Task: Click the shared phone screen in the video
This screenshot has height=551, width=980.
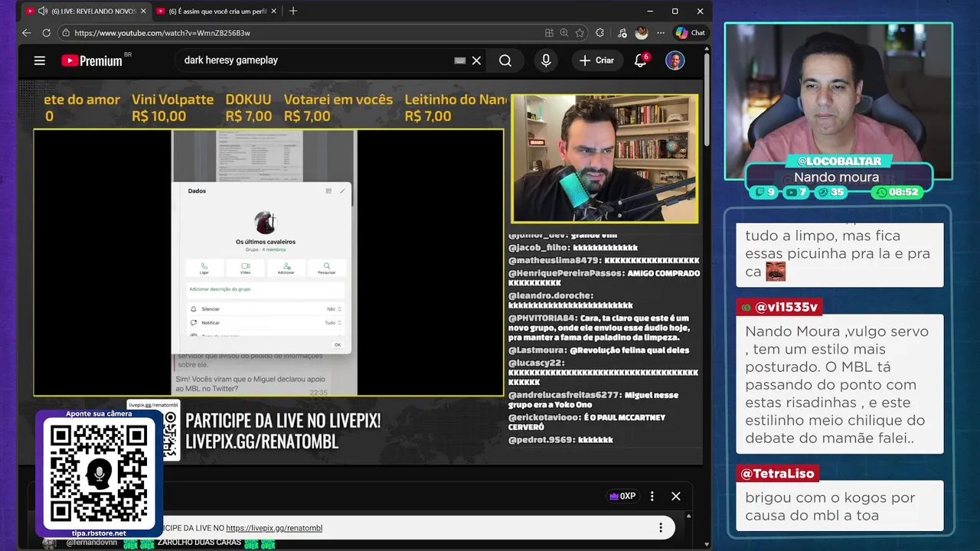Action: (x=264, y=262)
